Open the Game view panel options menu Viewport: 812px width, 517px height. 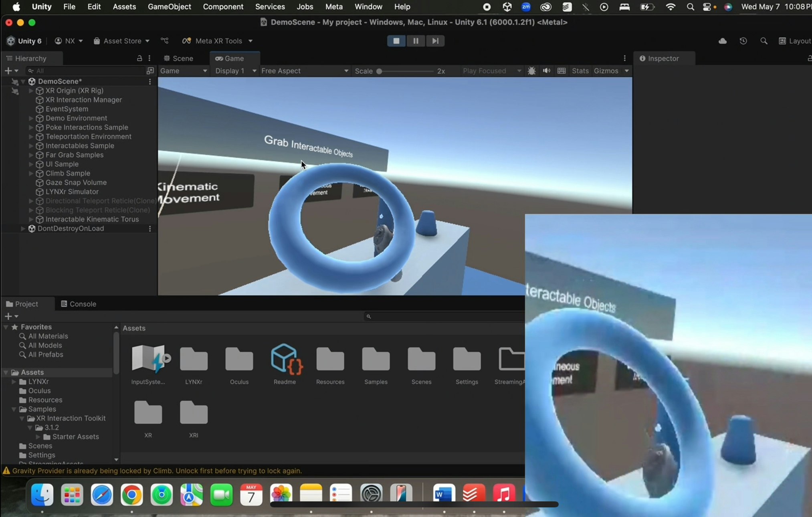click(x=624, y=58)
